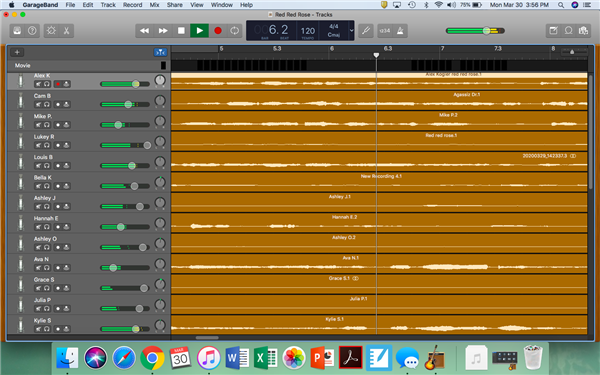This screenshot has height=375, width=600.
Task: Solo the Kylie S track
Action: [x=47, y=329]
